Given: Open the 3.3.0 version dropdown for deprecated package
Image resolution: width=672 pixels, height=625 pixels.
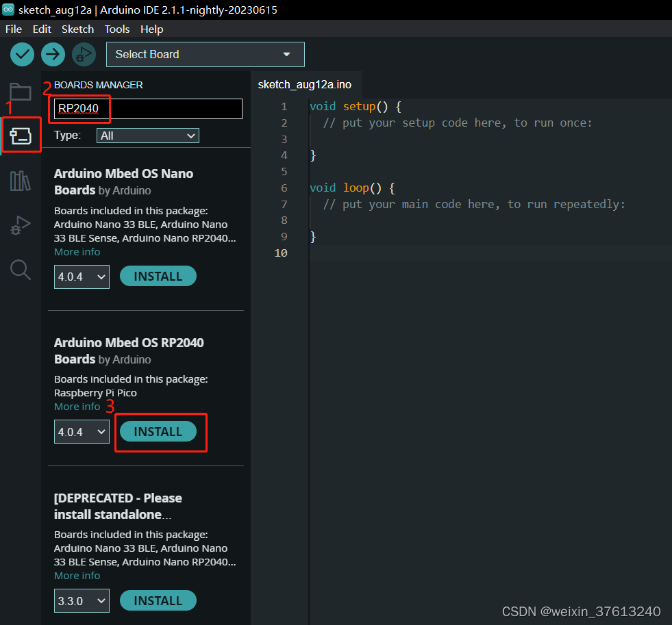Looking at the screenshot, I should point(82,600).
